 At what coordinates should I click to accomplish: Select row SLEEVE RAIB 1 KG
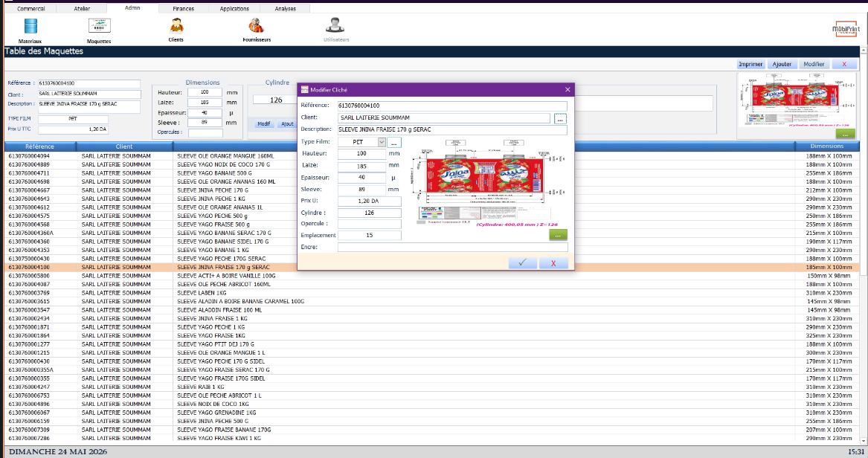[432, 387]
